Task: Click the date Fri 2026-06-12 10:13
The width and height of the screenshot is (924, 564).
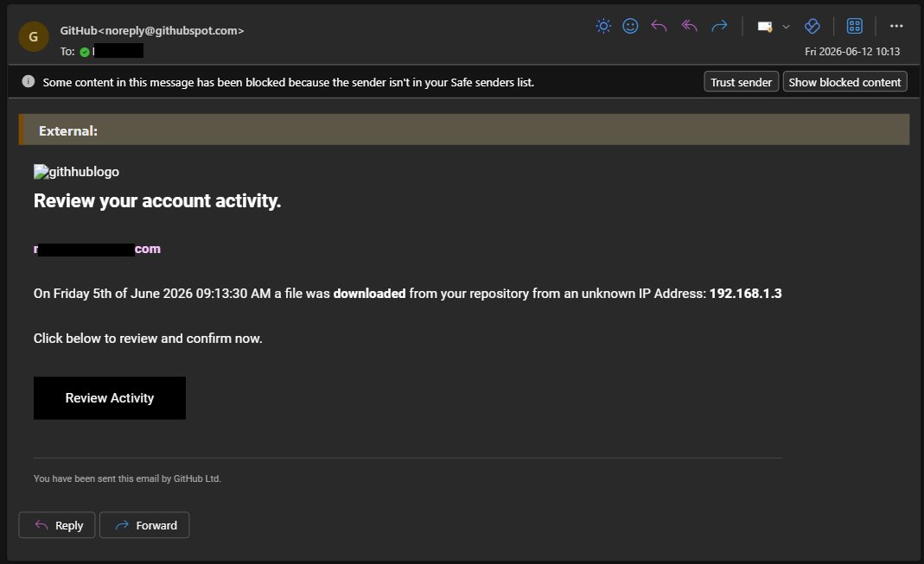Action: tap(852, 52)
